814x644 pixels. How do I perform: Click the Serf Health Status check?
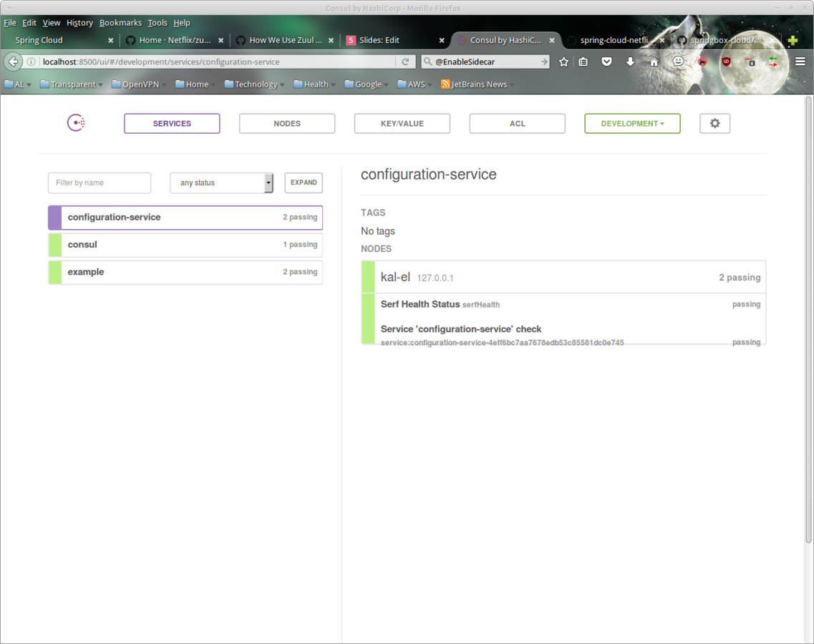click(420, 304)
